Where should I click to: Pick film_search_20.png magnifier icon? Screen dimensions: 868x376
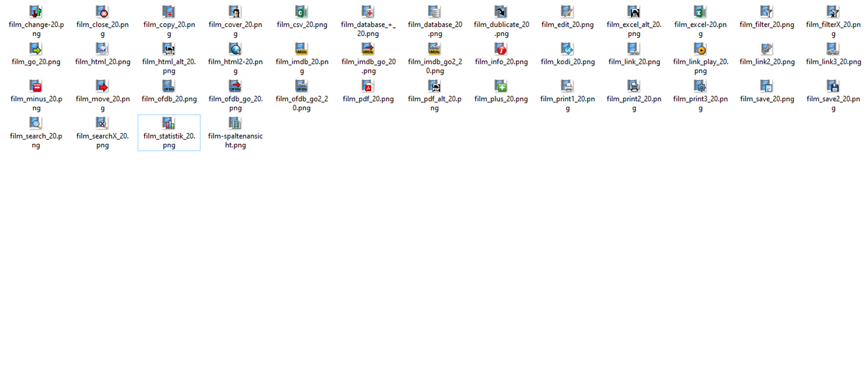click(x=36, y=123)
